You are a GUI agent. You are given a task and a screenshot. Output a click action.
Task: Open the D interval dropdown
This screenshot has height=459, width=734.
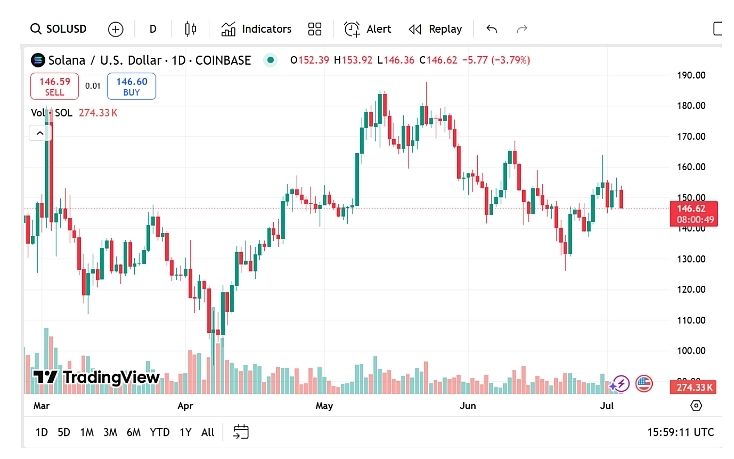pyautogui.click(x=153, y=29)
